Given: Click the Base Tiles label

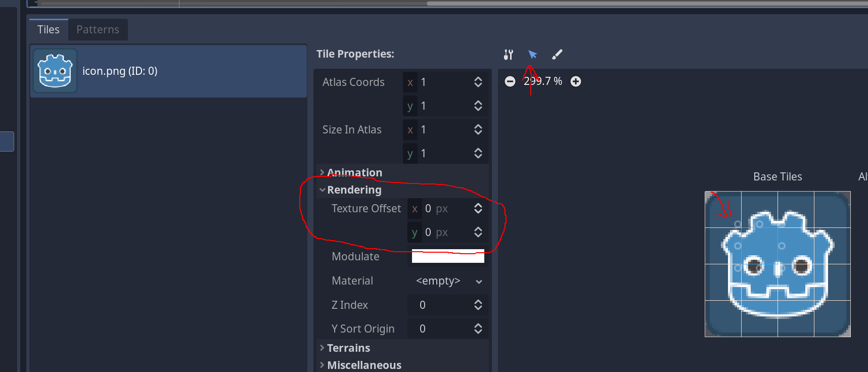Looking at the screenshot, I should tap(777, 176).
